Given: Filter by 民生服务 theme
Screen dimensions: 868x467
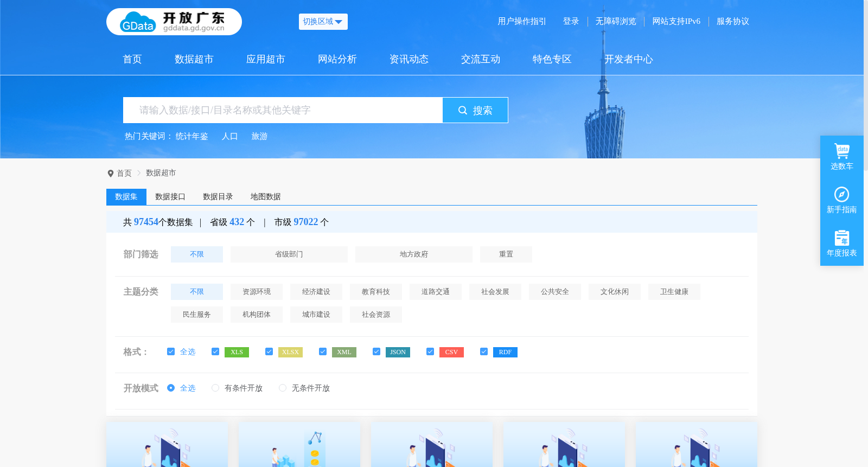Looking at the screenshot, I should [197, 315].
